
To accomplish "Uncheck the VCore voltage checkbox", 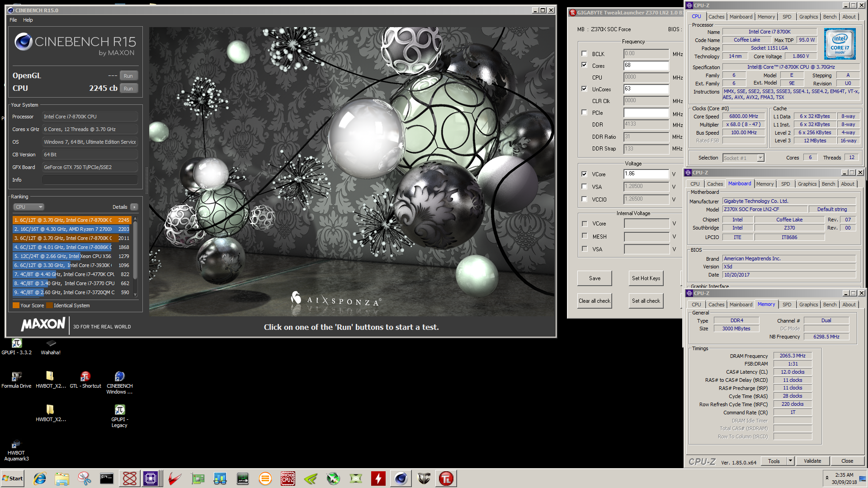I will point(584,174).
